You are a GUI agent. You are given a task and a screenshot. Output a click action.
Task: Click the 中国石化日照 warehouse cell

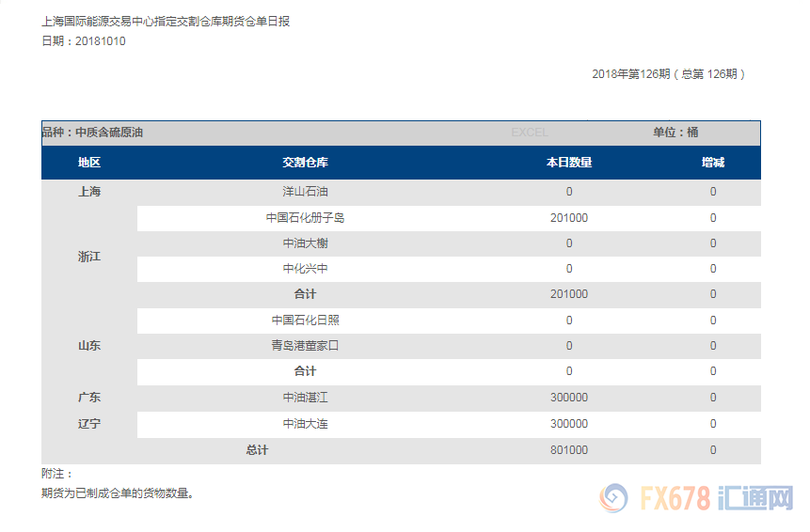305,321
